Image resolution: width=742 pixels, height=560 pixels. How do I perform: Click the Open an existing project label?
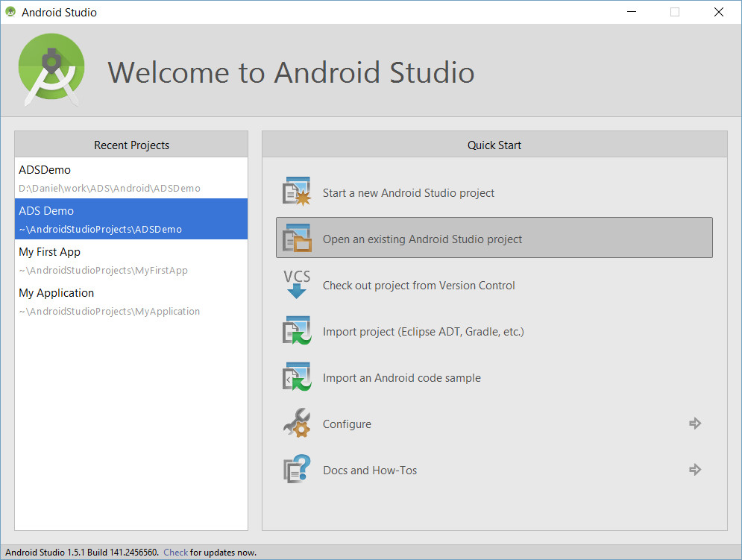pos(422,239)
